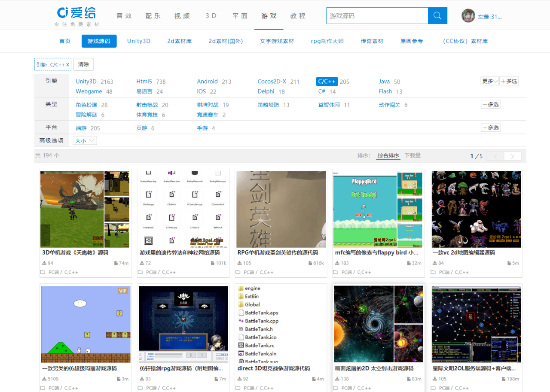
Task: Switch to the rpg制作大师 sub-tab
Action: 327,41
